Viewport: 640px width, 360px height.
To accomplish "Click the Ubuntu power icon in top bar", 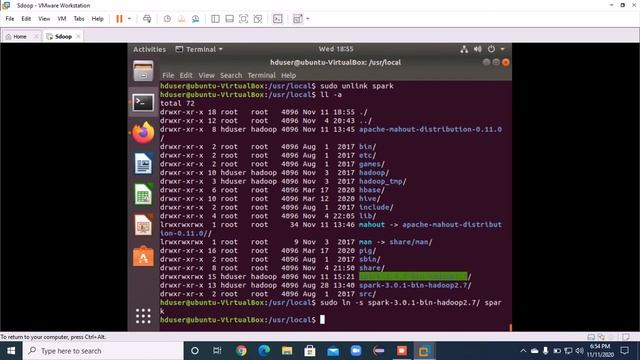I will (491, 49).
